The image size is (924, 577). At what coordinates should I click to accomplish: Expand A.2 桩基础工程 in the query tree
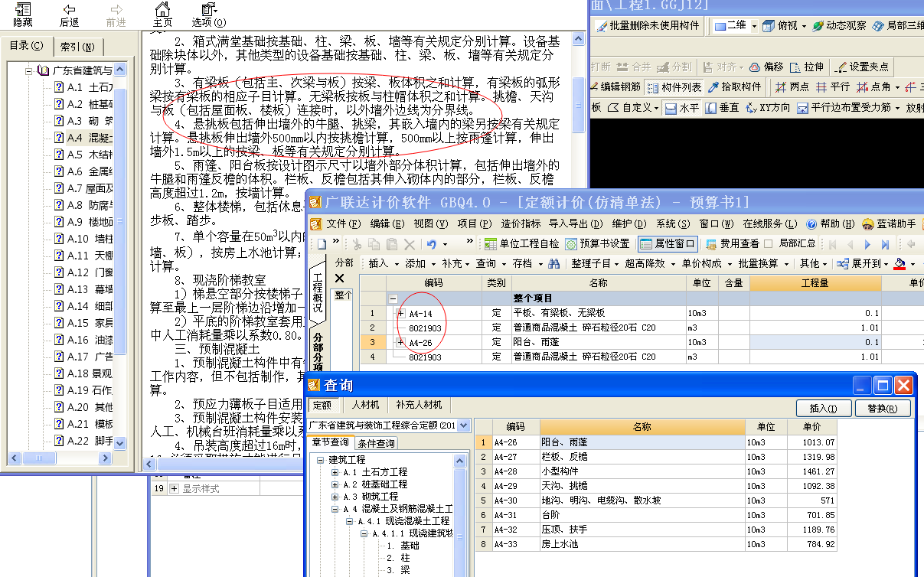[335, 484]
